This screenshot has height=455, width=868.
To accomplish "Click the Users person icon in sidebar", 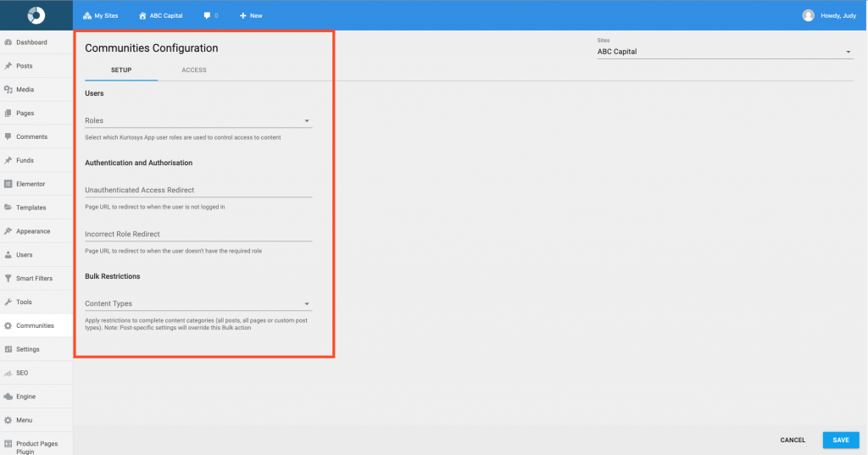I will click(x=8, y=255).
